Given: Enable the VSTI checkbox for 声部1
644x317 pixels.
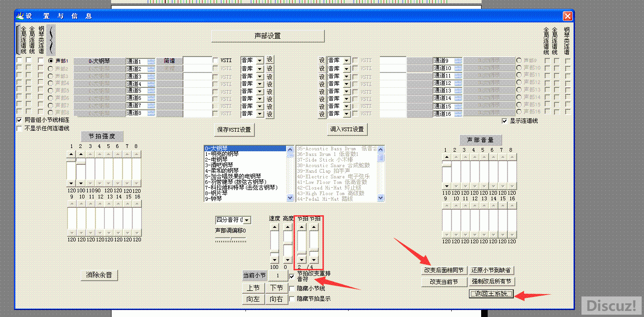Looking at the screenshot, I should (215, 60).
